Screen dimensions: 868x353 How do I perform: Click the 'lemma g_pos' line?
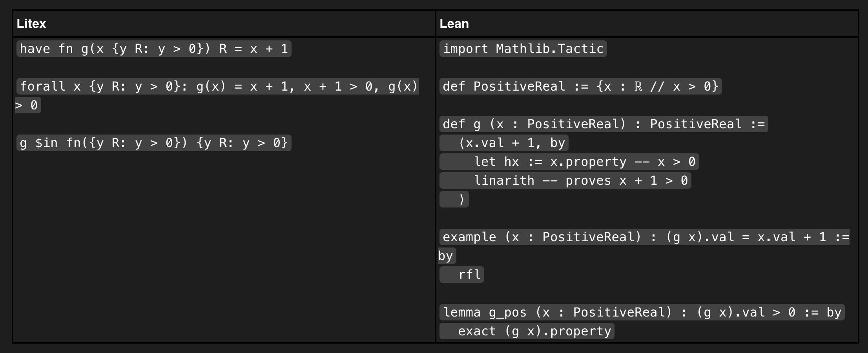click(642, 312)
